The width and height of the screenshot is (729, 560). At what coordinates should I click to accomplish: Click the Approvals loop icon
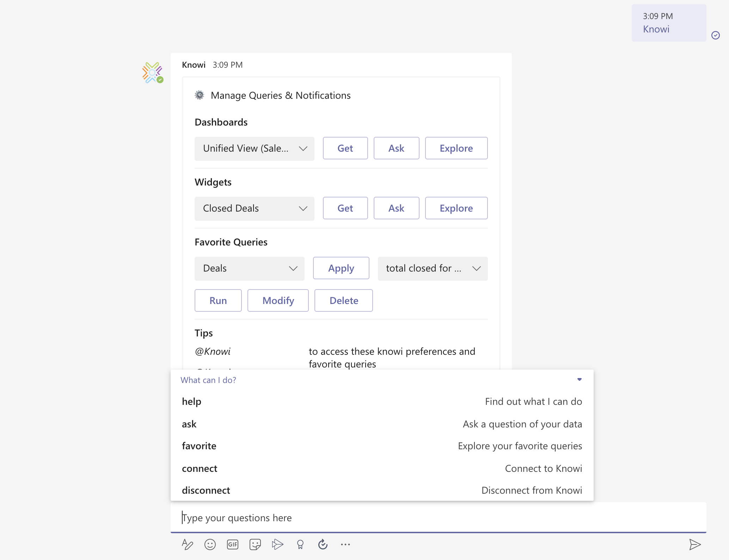323,544
